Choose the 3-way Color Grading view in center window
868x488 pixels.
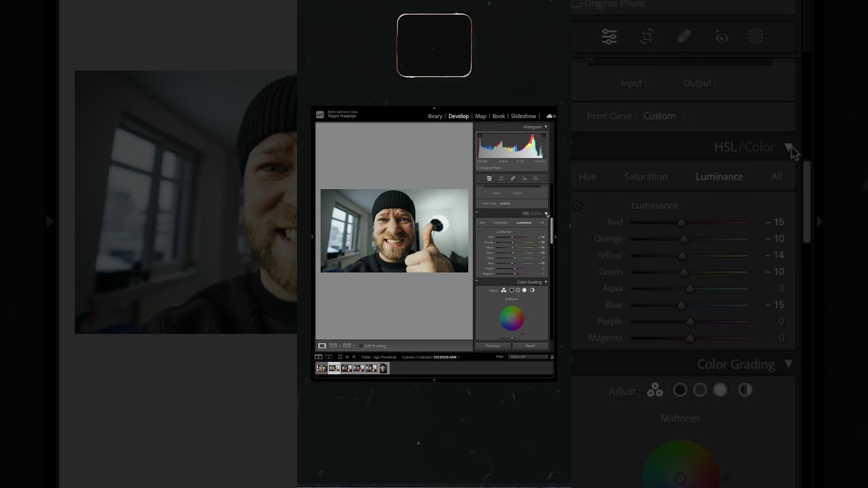tap(503, 290)
